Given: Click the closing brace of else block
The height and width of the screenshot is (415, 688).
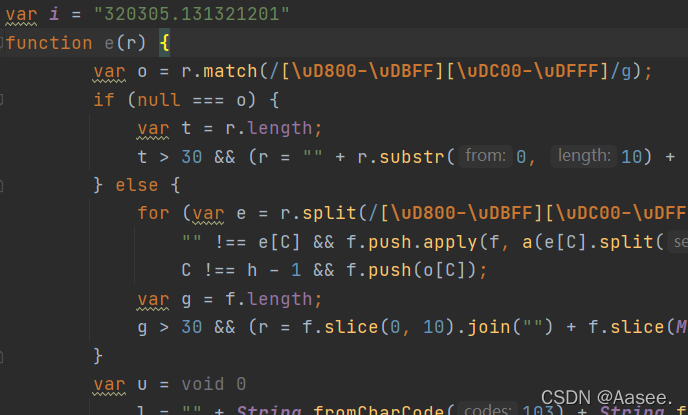Looking at the screenshot, I should (98, 356).
